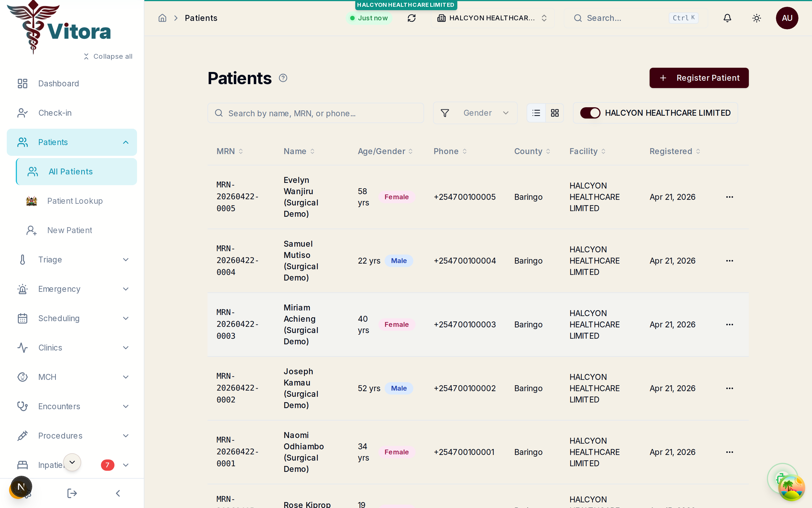Collapse sidebar with left chevron icon
This screenshot has width=812, height=508.
pos(118,493)
